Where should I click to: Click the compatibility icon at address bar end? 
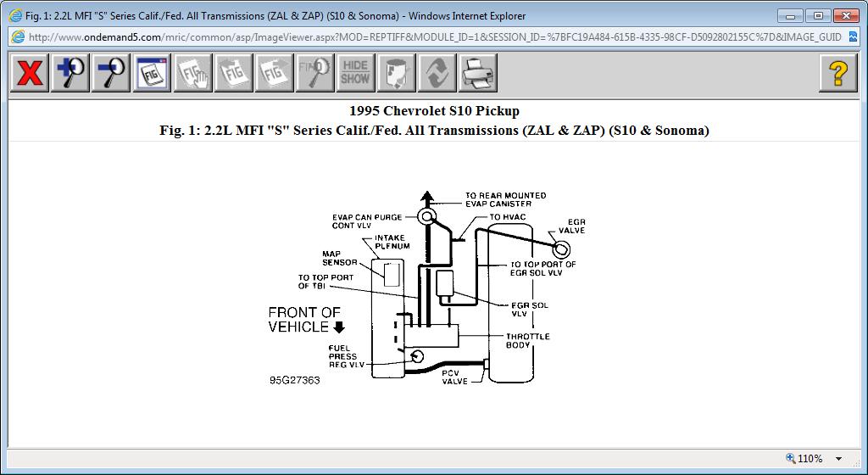853,37
